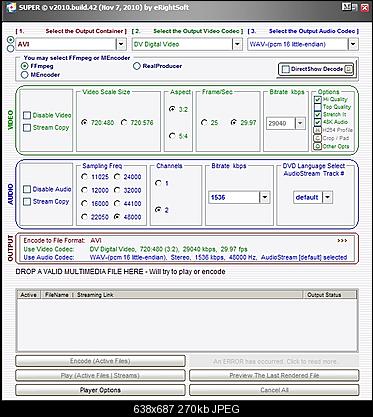This screenshot has height=417, width=373.
Task: Select the MEncoder radio button
Action: tap(24, 75)
